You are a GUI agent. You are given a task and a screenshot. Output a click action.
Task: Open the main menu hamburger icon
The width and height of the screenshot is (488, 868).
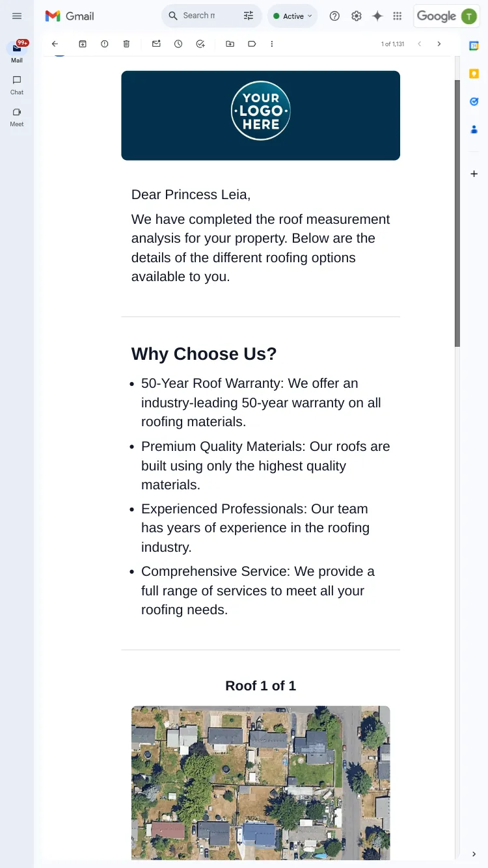coord(17,16)
